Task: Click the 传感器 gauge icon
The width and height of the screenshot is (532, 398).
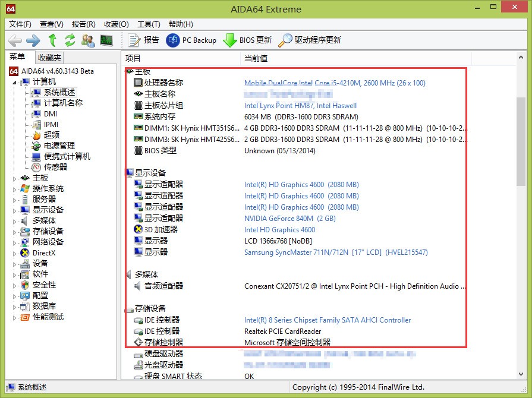Action: tap(36, 167)
